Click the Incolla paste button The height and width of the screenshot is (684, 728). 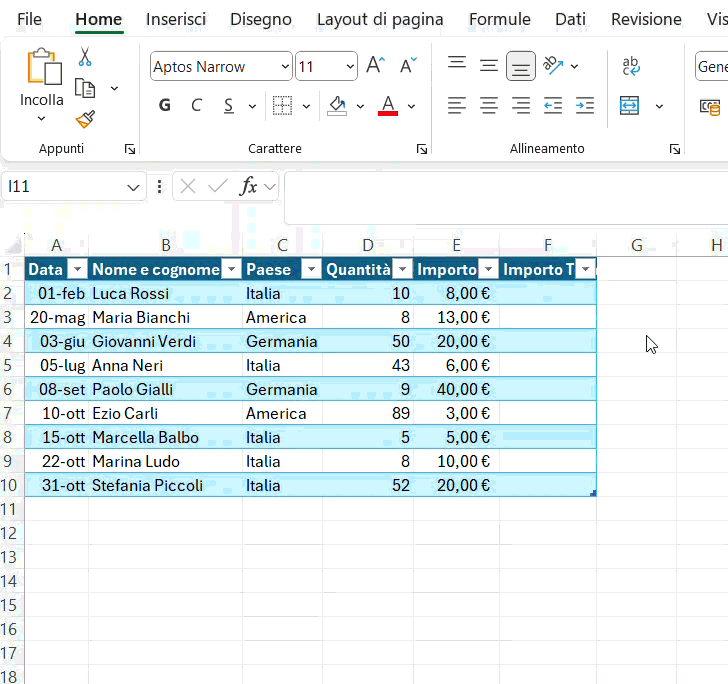(x=42, y=68)
